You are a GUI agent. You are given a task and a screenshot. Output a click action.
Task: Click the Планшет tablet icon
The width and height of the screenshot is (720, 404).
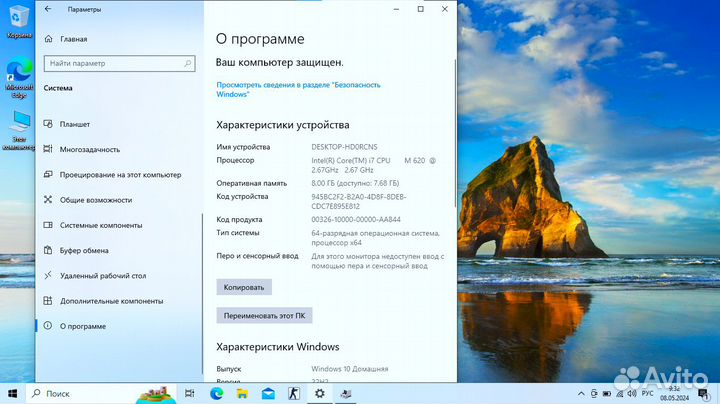48,123
